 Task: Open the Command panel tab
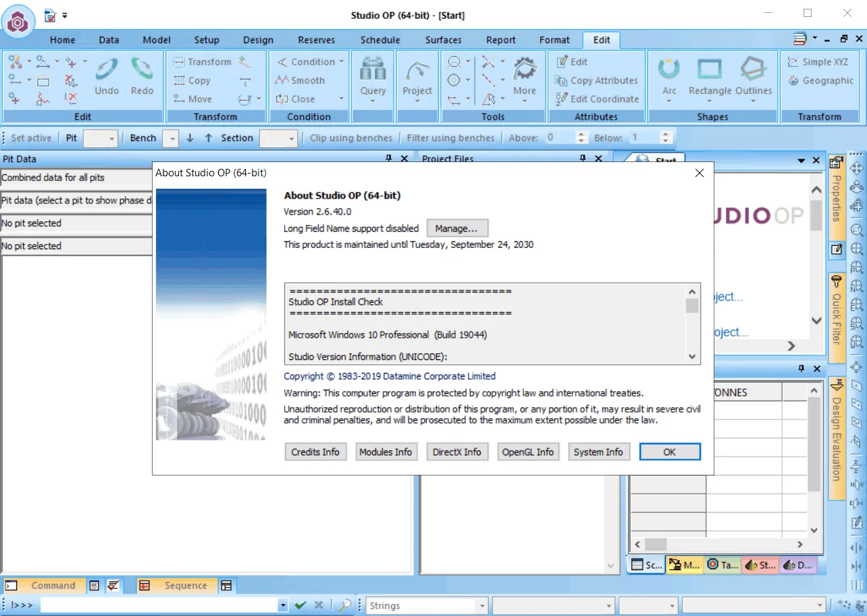pos(45,586)
